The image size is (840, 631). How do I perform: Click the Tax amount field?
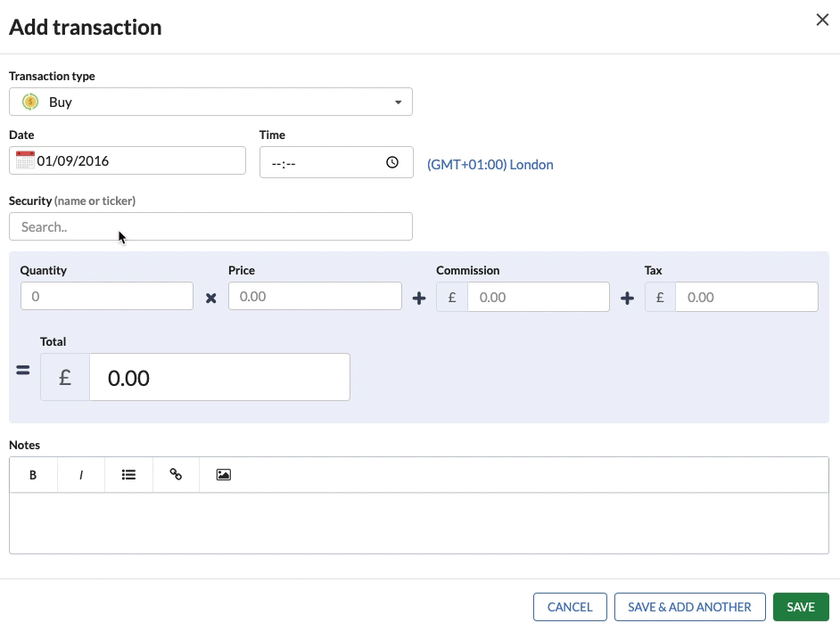[746, 298]
